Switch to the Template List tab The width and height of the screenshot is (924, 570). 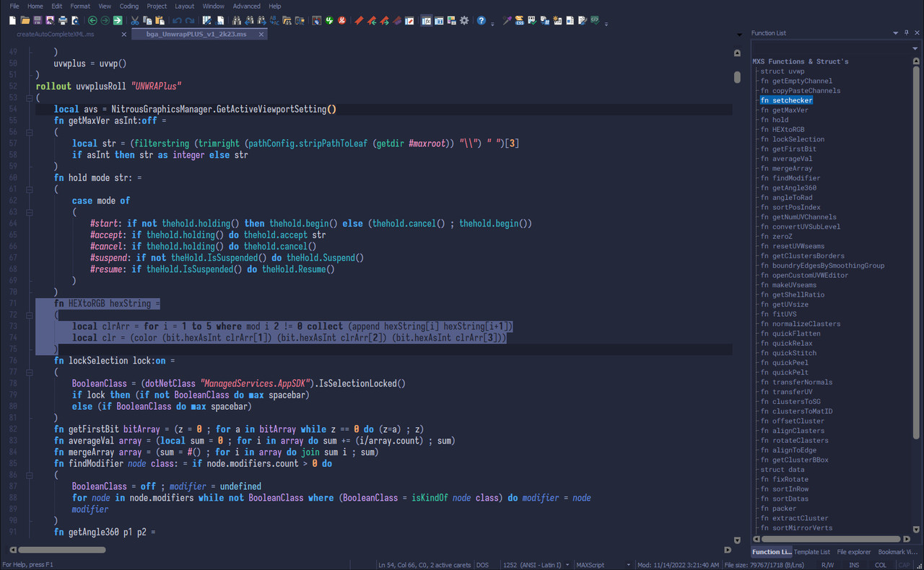coord(812,552)
